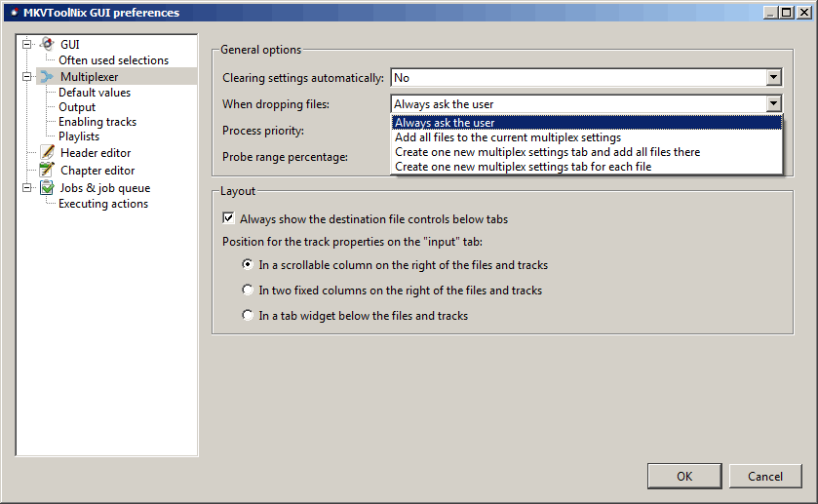Click the Chapter editor notepad icon
Viewport: 818px width, 504px height.
pos(47,170)
